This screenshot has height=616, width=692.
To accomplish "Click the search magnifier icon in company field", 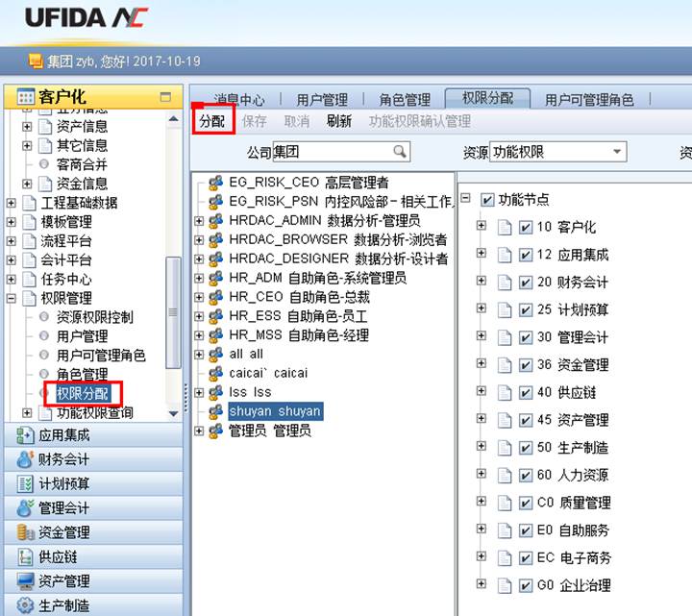I will pyautogui.click(x=399, y=152).
